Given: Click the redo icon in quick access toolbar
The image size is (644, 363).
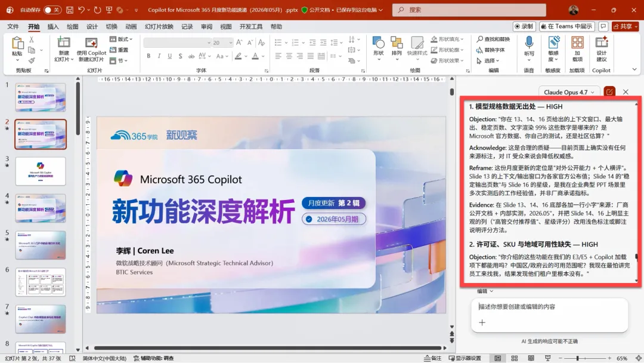Looking at the screenshot, I should [97, 10].
